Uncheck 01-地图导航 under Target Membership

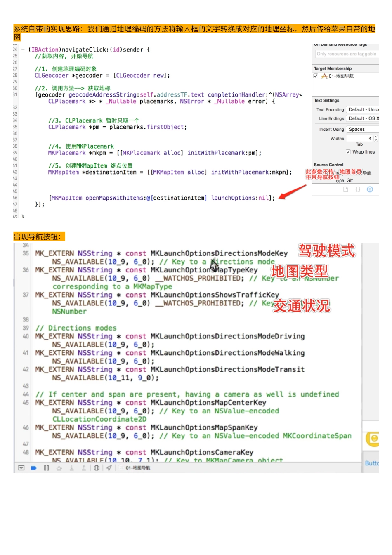316,76
